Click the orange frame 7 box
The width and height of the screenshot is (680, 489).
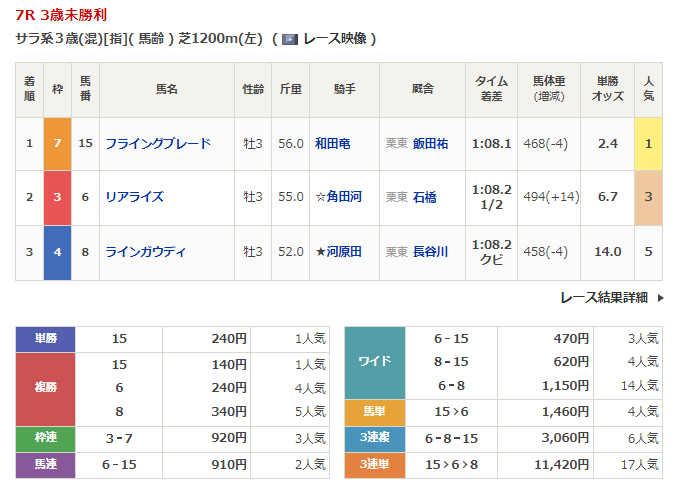coord(57,143)
